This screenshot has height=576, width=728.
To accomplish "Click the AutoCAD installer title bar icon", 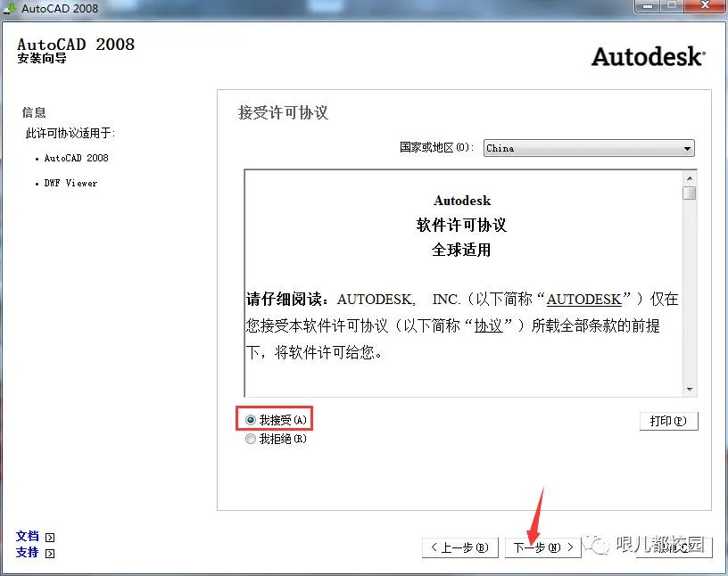I will (9, 8).
